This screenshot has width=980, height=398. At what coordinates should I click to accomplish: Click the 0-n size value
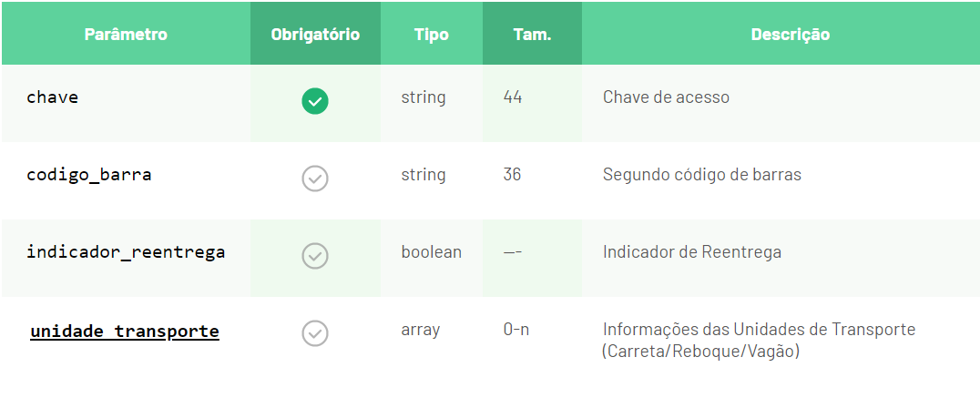pos(516,330)
